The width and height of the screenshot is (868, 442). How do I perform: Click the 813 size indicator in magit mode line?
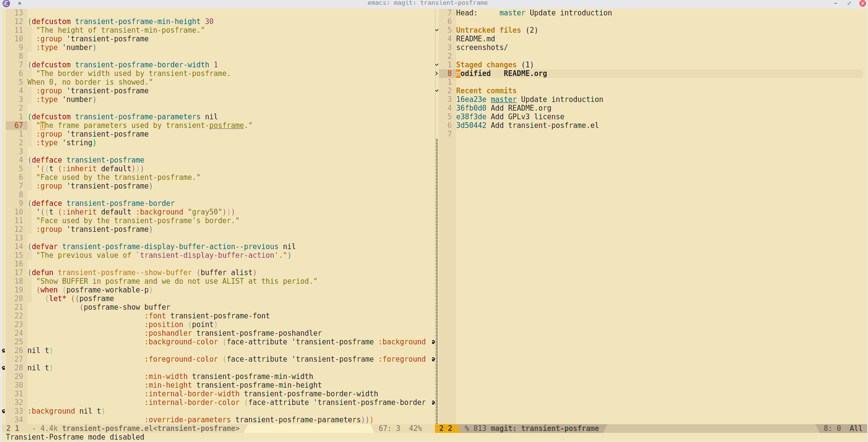coord(480,429)
